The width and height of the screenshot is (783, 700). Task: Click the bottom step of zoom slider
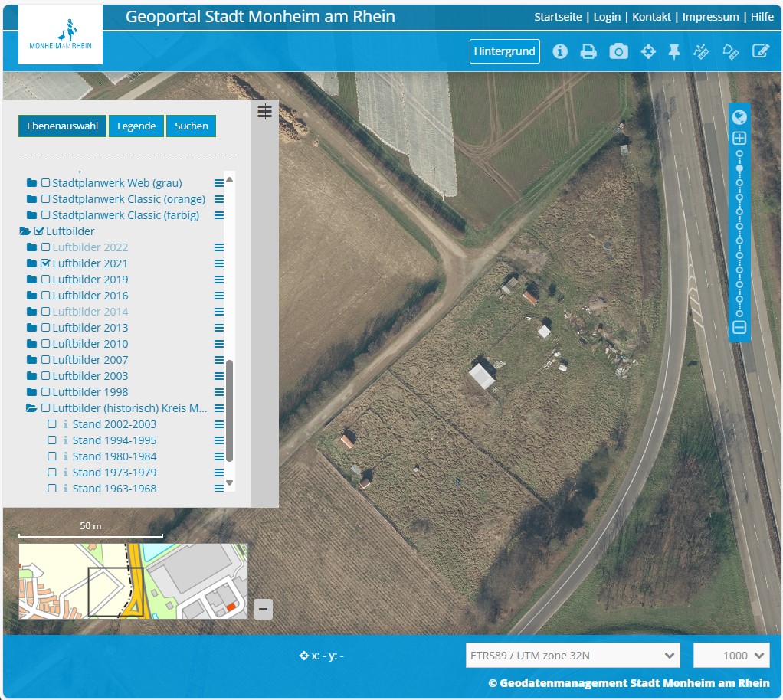click(739, 314)
